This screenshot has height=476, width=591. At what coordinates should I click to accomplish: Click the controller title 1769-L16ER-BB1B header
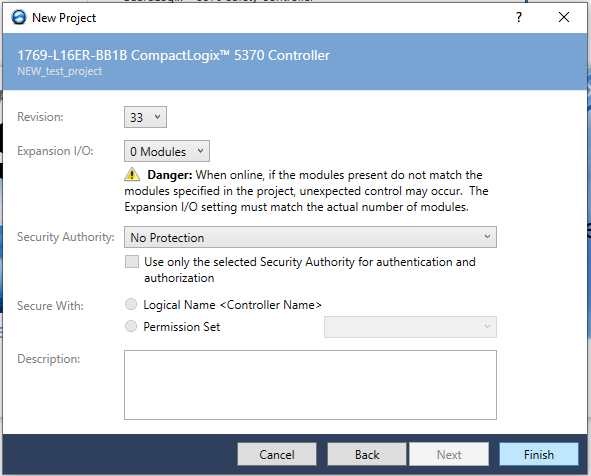pos(173,55)
